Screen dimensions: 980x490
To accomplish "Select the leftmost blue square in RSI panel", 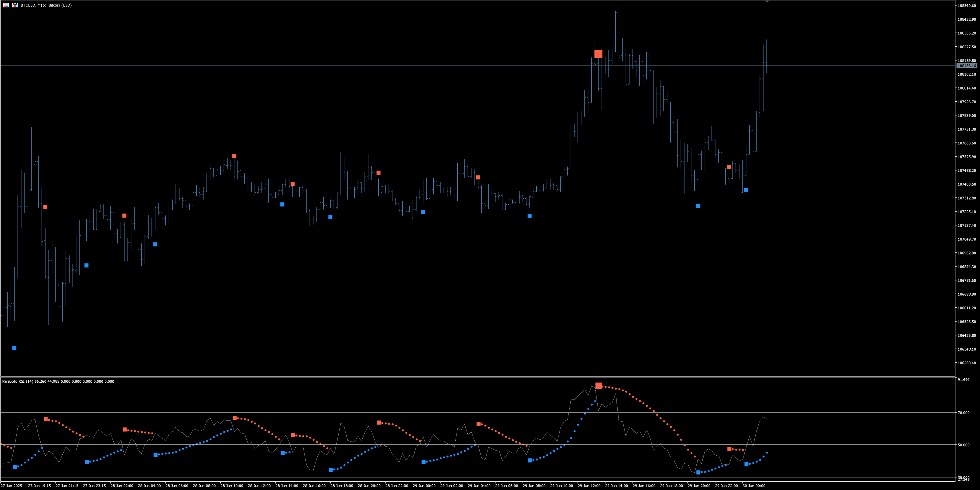I will point(15,467).
